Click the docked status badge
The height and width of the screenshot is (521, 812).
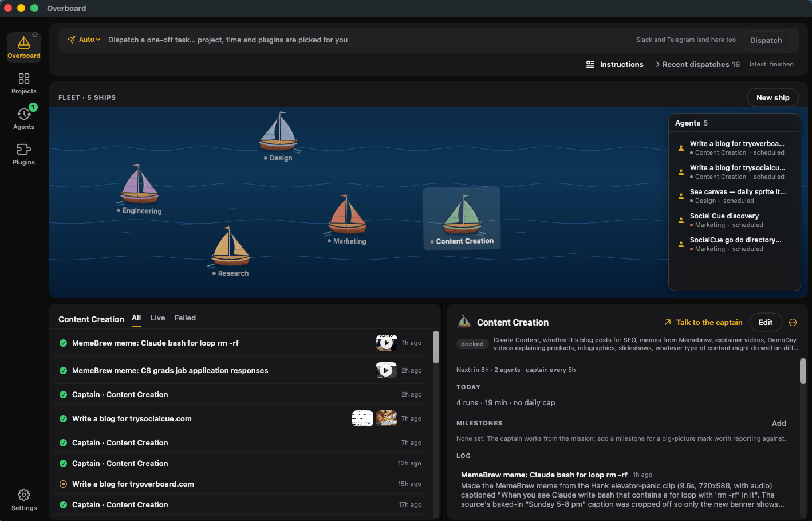pos(472,344)
